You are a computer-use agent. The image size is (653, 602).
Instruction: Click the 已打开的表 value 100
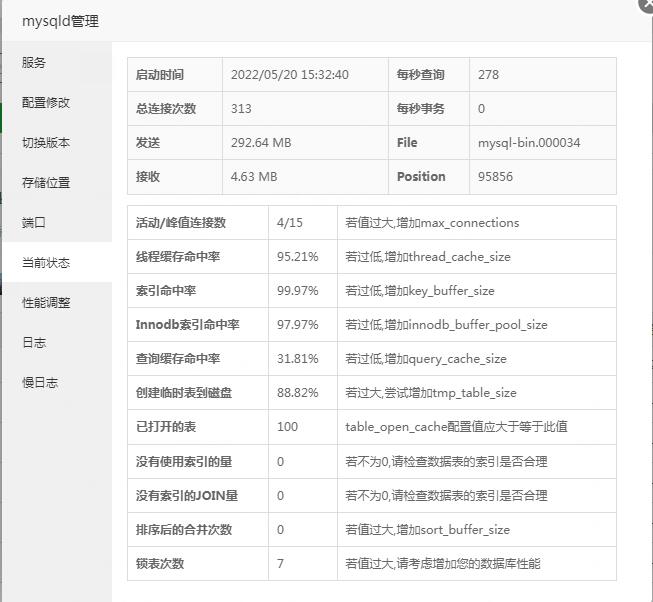(x=287, y=427)
